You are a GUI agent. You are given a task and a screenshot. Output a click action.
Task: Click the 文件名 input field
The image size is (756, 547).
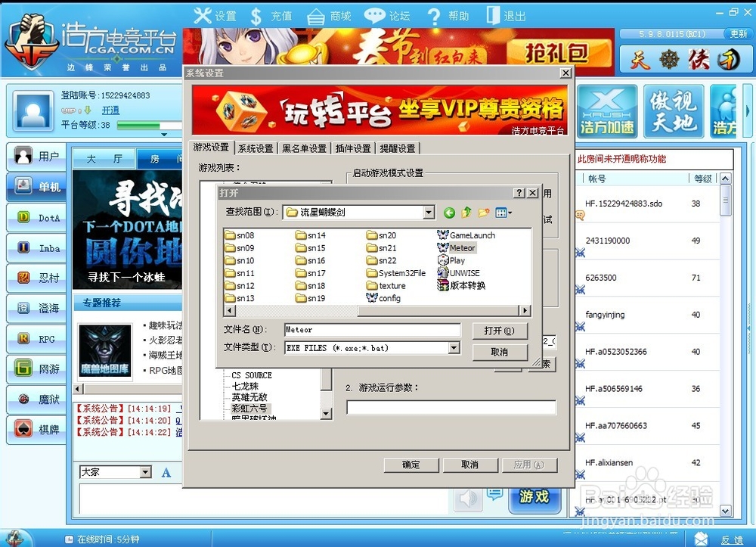coord(372,330)
